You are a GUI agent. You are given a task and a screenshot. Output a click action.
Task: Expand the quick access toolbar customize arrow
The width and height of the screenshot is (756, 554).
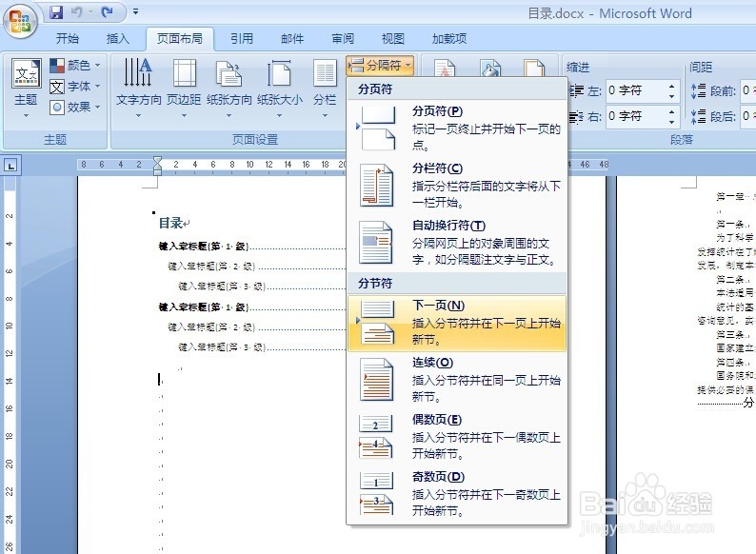(136, 11)
